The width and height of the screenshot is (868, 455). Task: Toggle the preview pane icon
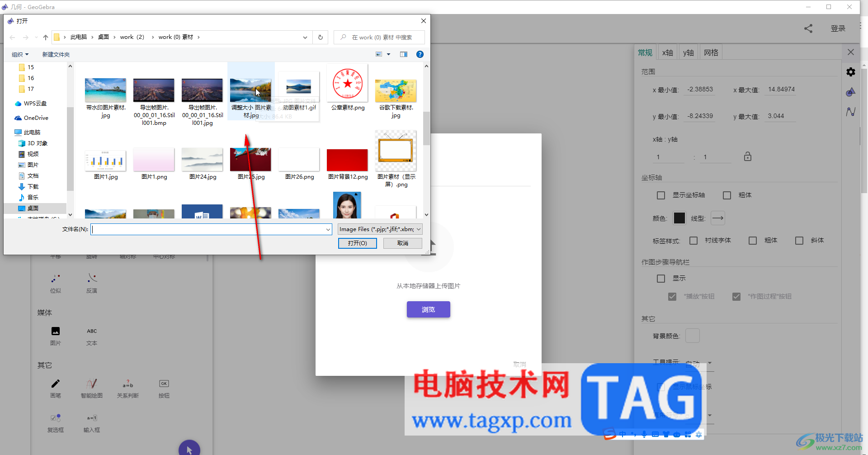[x=404, y=54]
